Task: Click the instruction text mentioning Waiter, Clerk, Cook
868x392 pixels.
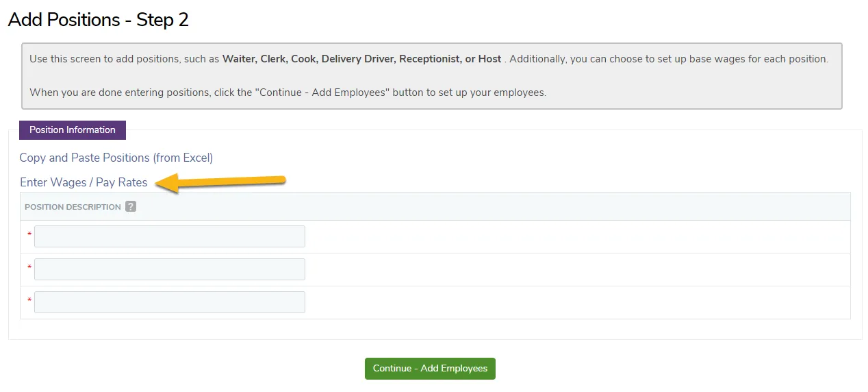Action: tap(429, 59)
